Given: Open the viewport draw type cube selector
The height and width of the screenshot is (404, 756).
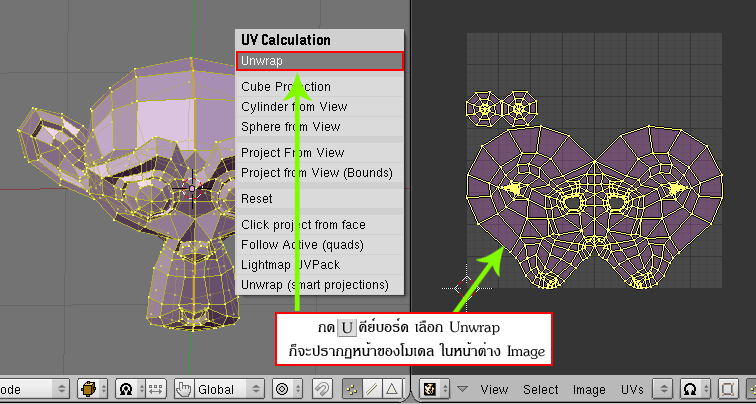Looking at the screenshot, I should tap(94, 389).
